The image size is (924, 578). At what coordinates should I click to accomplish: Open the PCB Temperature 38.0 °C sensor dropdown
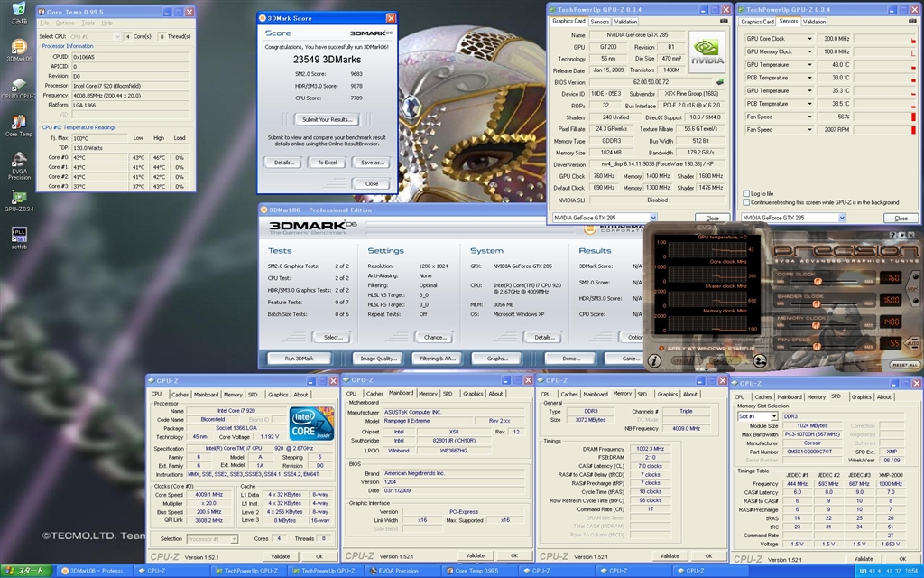pyautogui.click(x=809, y=78)
